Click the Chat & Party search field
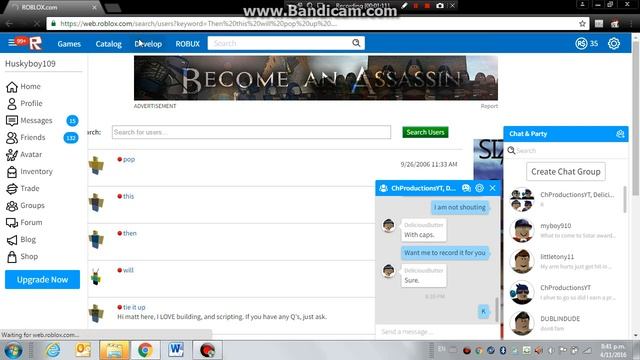 pyautogui.click(x=566, y=151)
